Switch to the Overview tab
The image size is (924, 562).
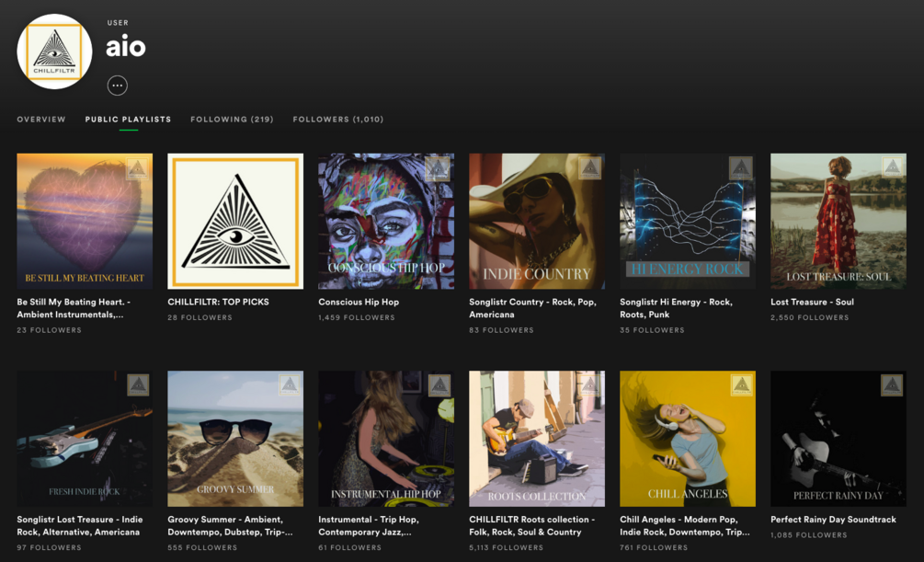[x=41, y=120]
